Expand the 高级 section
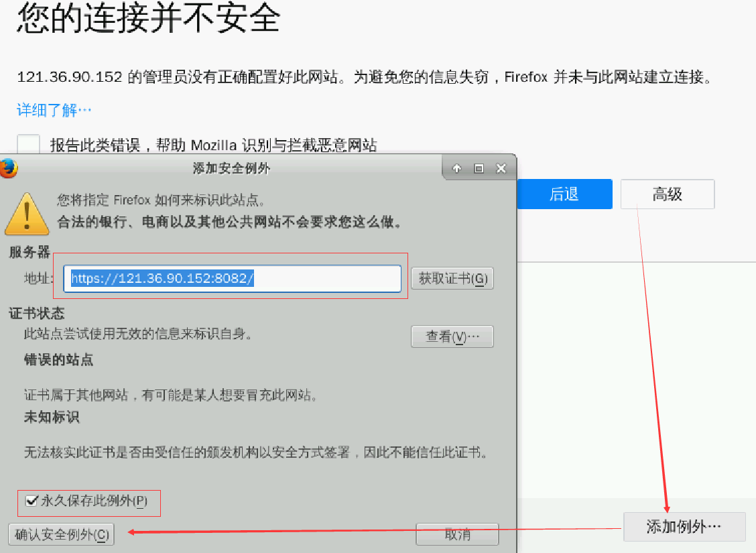The width and height of the screenshot is (756, 553). (667, 194)
